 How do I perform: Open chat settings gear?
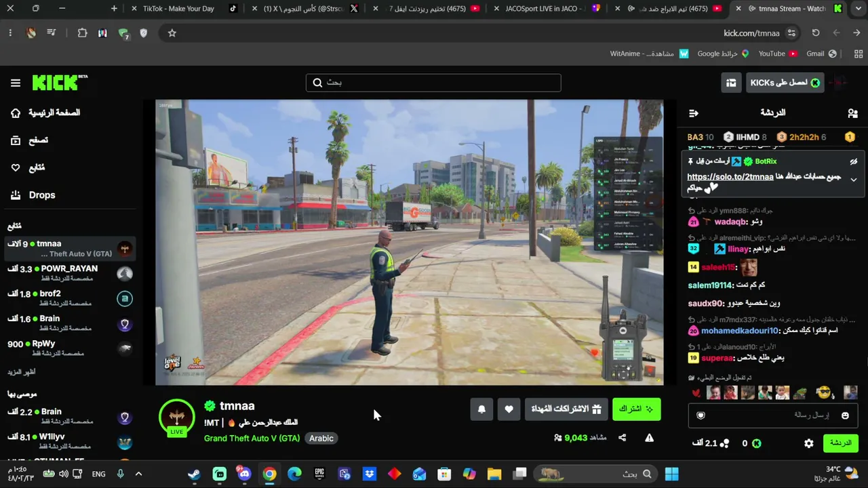pyautogui.click(x=809, y=443)
